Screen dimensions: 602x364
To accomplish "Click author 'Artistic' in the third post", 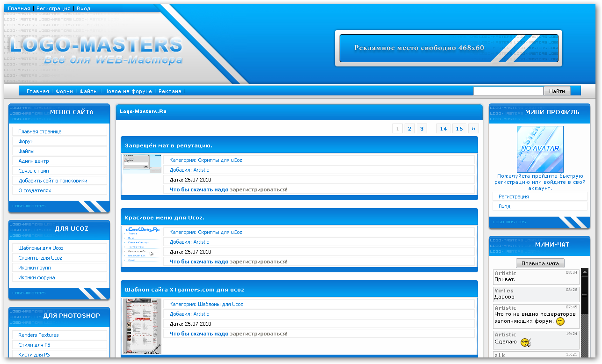I will click(x=201, y=314).
